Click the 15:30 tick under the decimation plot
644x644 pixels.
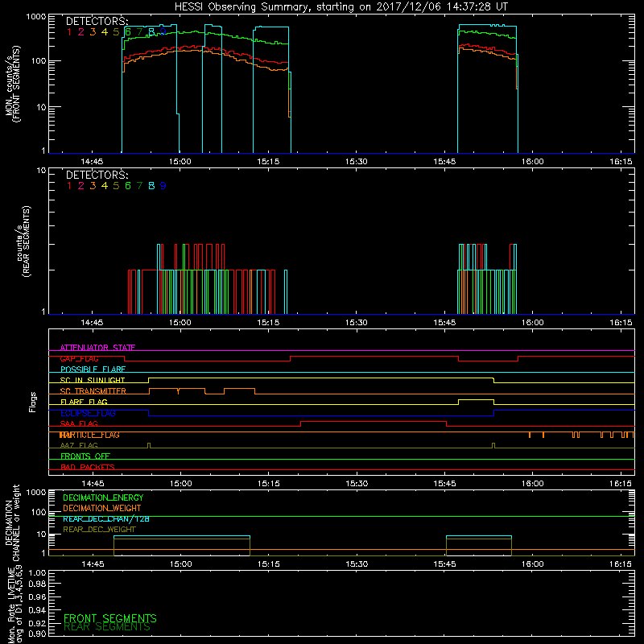(356, 564)
